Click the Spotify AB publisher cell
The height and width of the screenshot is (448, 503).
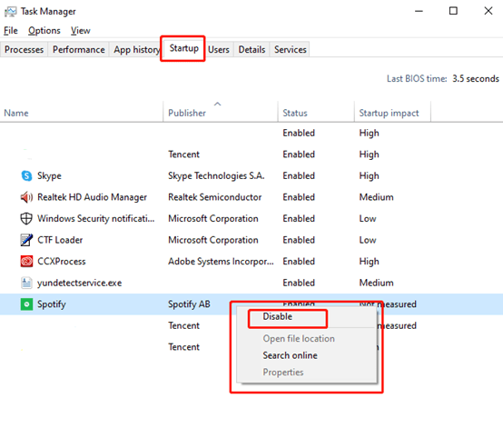[x=189, y=304]
